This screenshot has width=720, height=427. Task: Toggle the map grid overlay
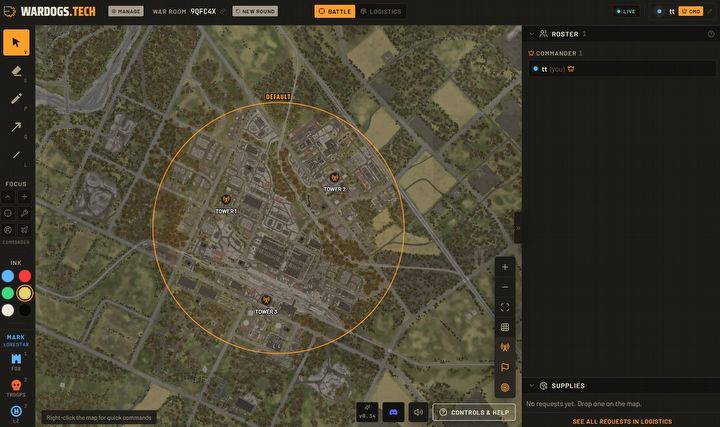coord(505,327)
